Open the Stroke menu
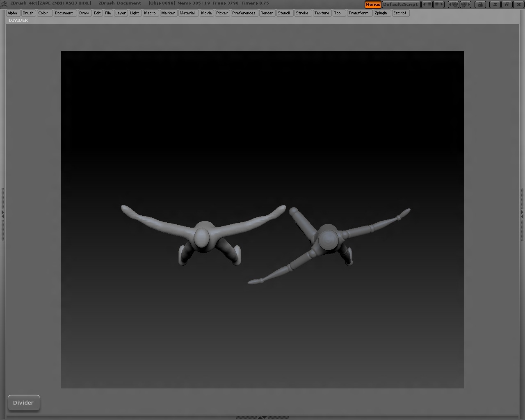This screenshot has height=420, width=525. point(302,13)
